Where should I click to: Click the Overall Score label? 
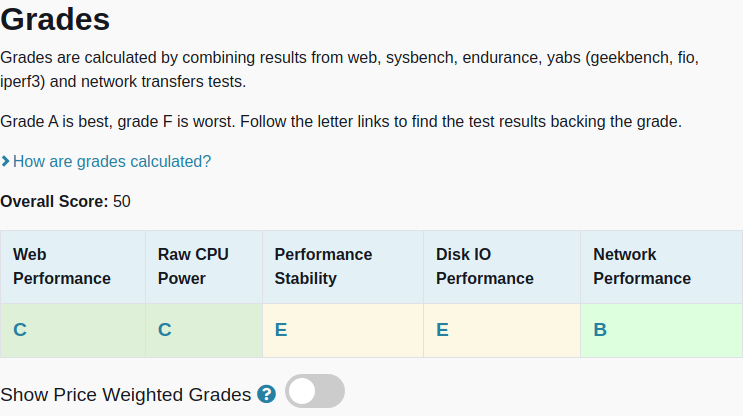tap(54, 201)
